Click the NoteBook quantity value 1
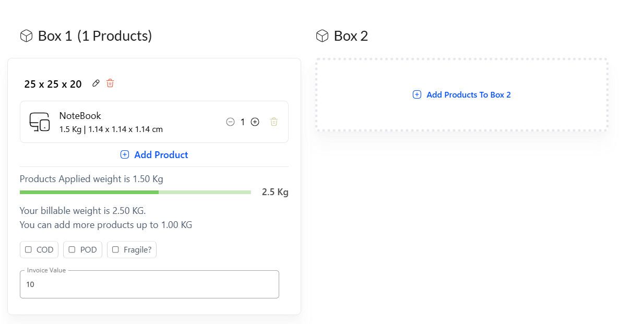 coord(243,122)
